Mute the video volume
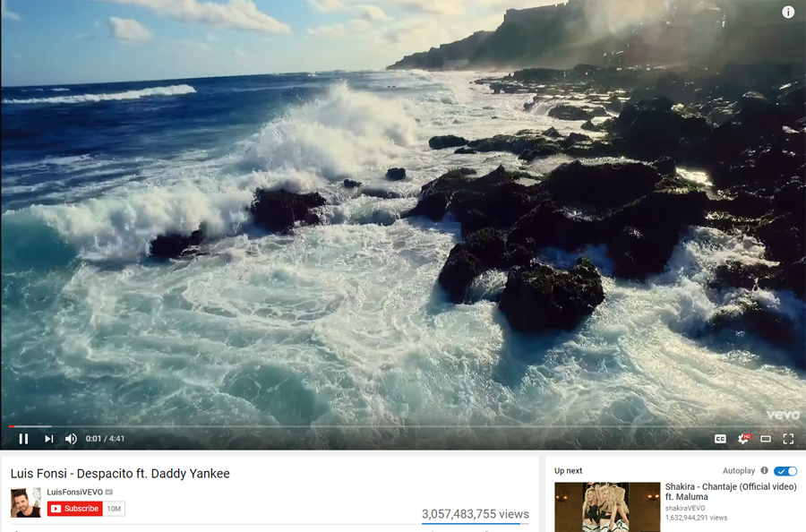 click(71, 439)
